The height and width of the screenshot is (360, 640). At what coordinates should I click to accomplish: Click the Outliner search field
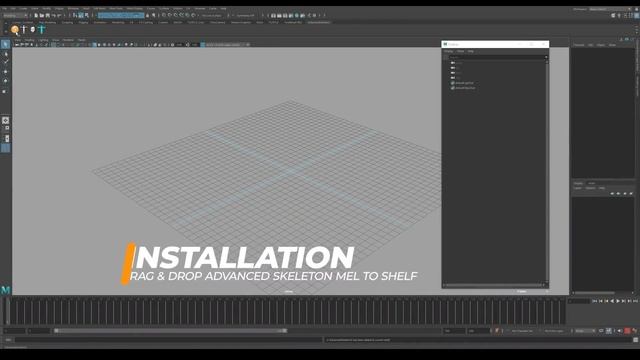pos(496,57)
